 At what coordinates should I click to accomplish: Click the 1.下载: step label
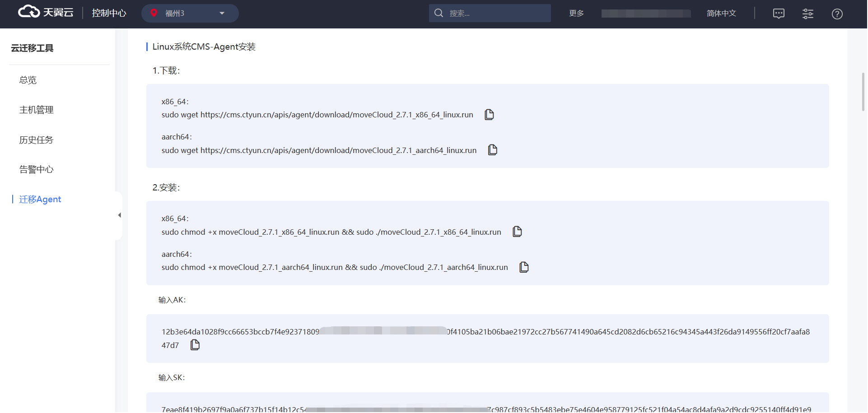pos(166,70)
